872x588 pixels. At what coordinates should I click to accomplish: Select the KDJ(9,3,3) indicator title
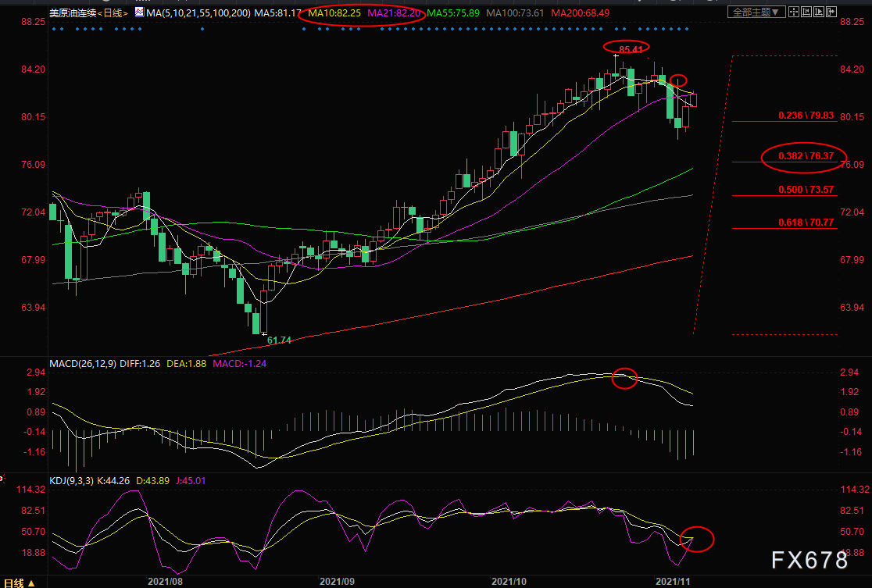[x=72, y=480]
